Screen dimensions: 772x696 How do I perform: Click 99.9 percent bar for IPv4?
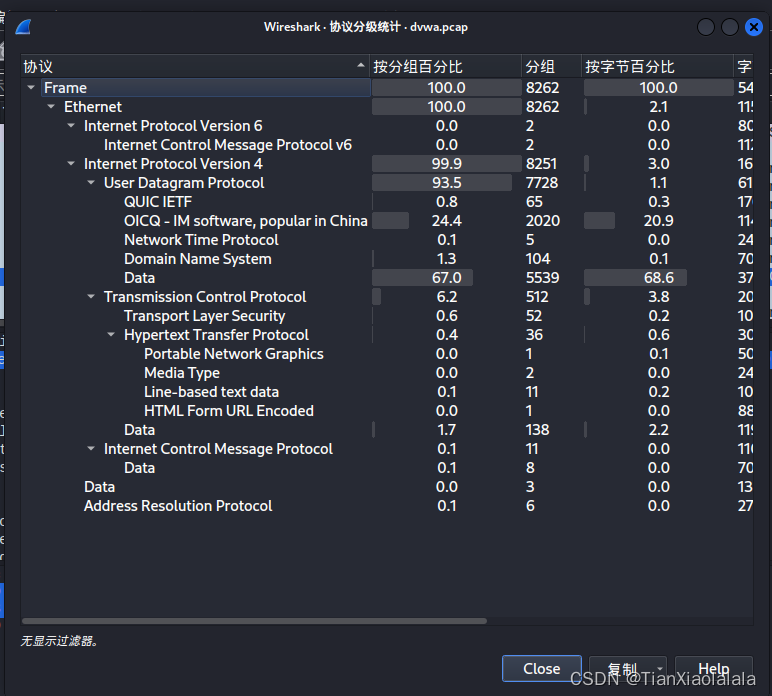446,164
